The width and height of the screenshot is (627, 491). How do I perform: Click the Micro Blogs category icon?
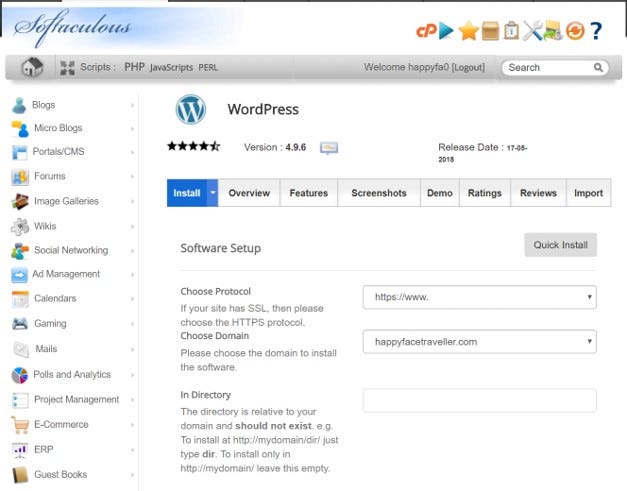20,128
